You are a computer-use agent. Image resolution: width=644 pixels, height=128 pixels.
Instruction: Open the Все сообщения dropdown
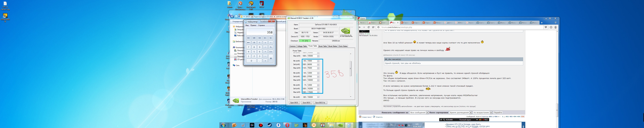(x=419, y=112)
